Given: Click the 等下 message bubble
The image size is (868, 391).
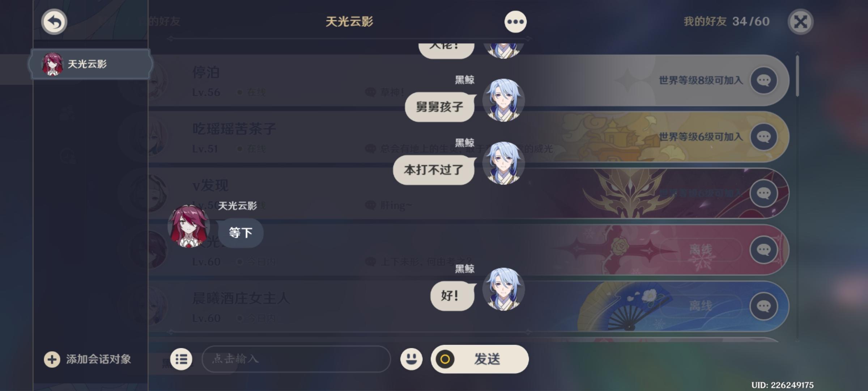Looking at the screenshot, I should pyautogui.click(x=241, y=233).
